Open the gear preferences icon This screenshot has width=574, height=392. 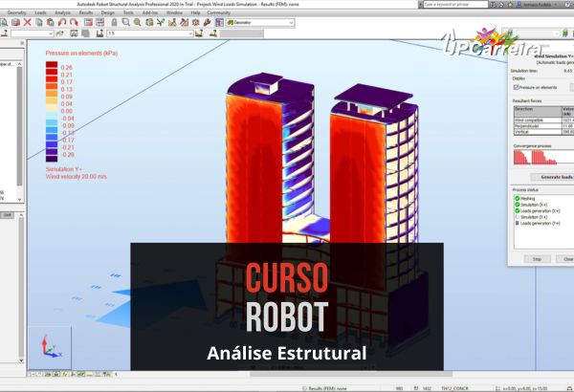195,23
